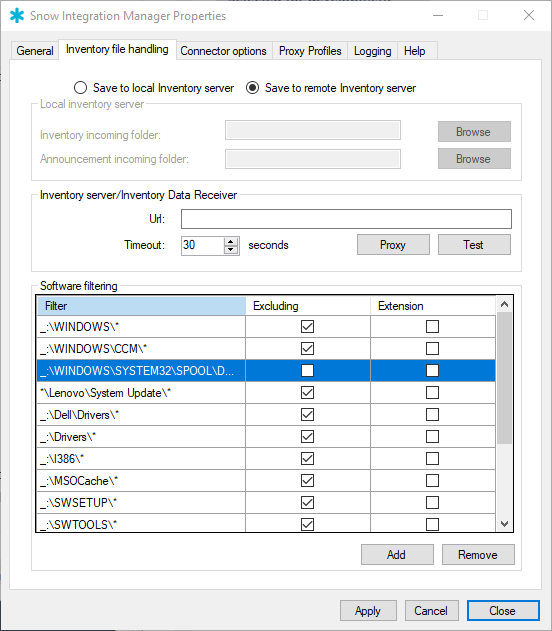The width and height of the screenshot is (552, 631).
Task: Close window with title bar X
Action: 529,15
